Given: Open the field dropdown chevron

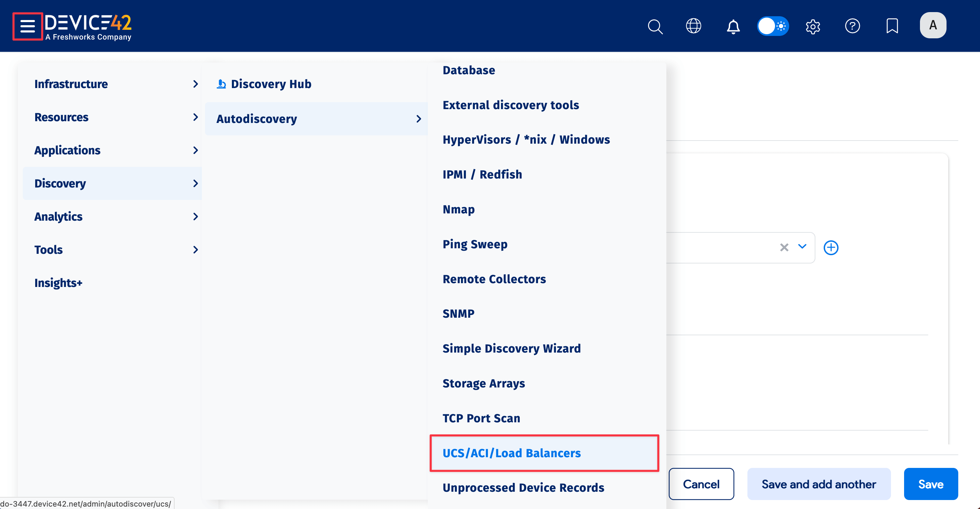Looking at the screenshot, I should (802, 248).
